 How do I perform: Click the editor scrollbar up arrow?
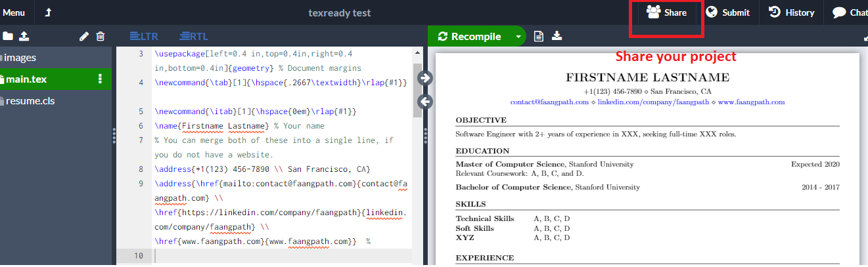pyautogui.click(x=417, y=51)
